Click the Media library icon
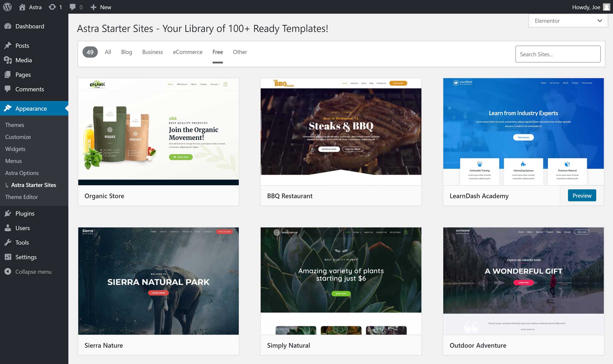This screenshot has height=364, width=613. point(8,60)
